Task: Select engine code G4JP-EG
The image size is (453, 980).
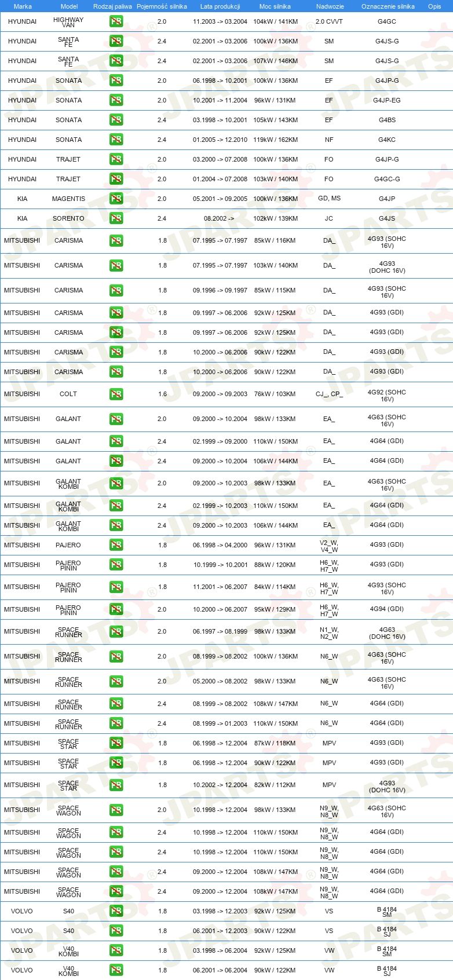Action: pos(387,100)
